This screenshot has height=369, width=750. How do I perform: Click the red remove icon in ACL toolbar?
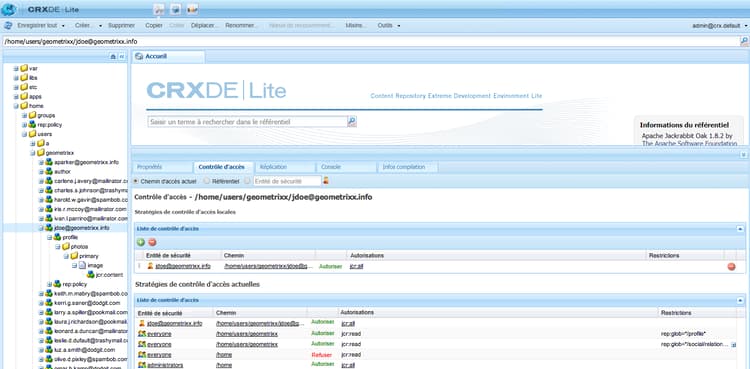click(x=152, y=242)
